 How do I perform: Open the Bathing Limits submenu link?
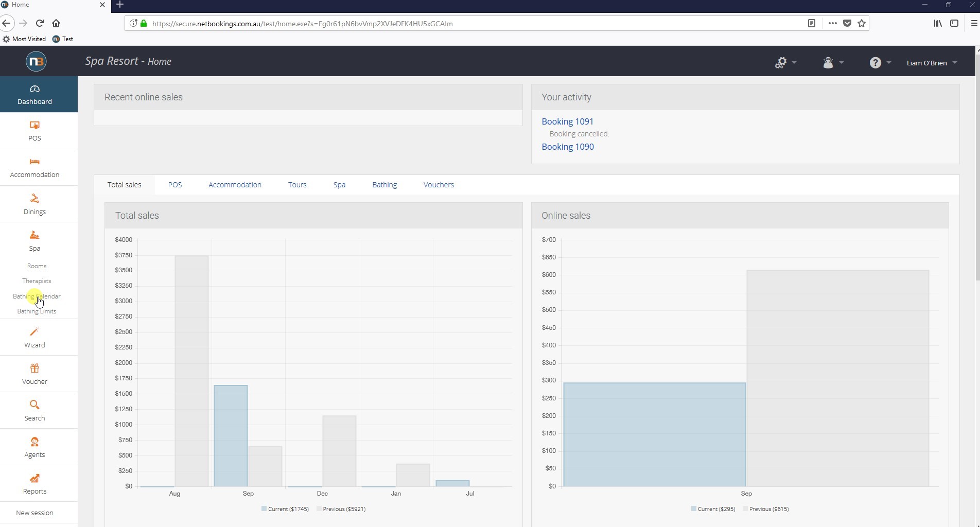coord(37,311)
